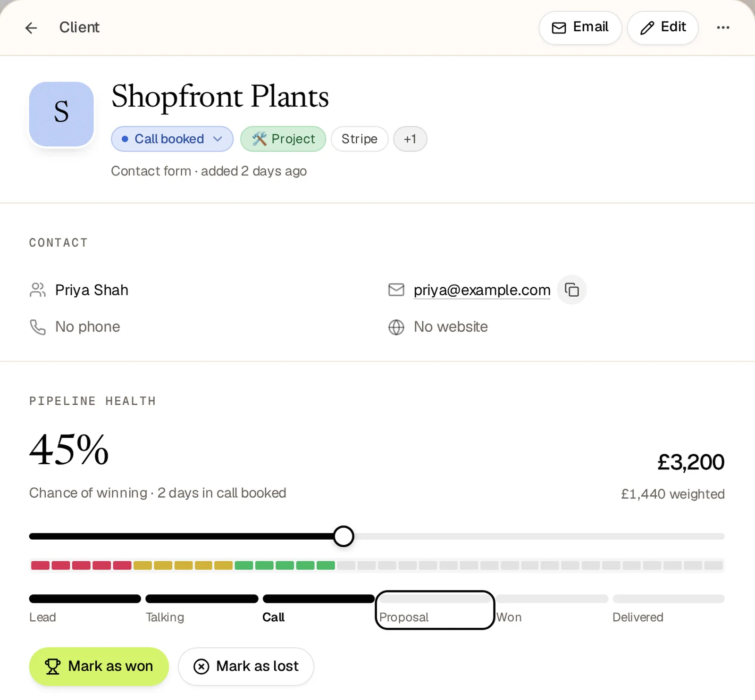Select the Lead pipeline stage

(x=85, y=609)
